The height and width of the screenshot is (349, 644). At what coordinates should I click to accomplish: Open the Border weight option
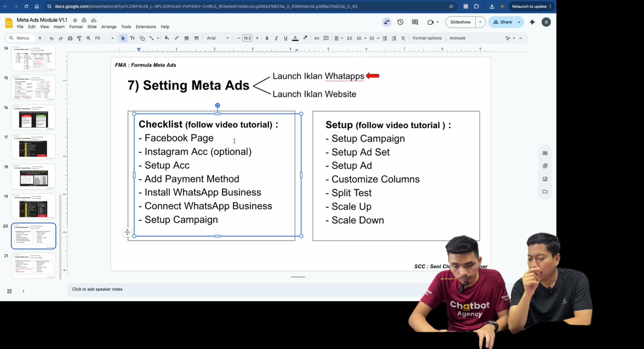(187, 38)
